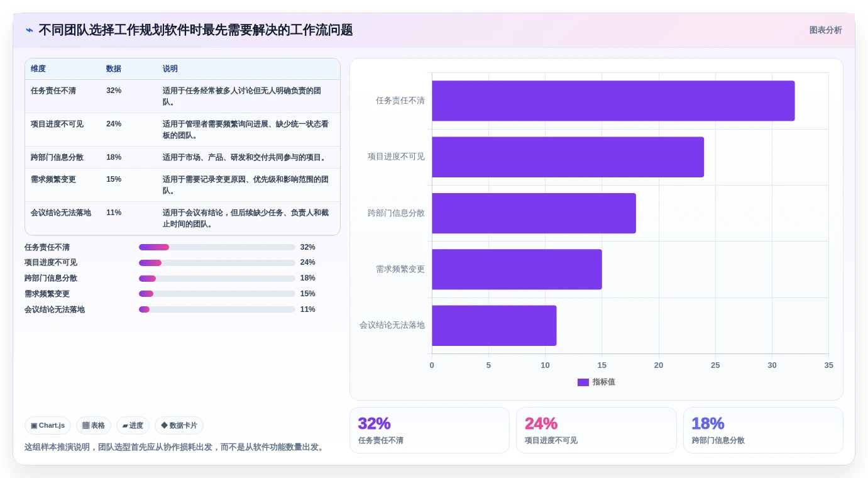Click the 图表分析 label in the header
868x478 pixels.
click(825, 30)
